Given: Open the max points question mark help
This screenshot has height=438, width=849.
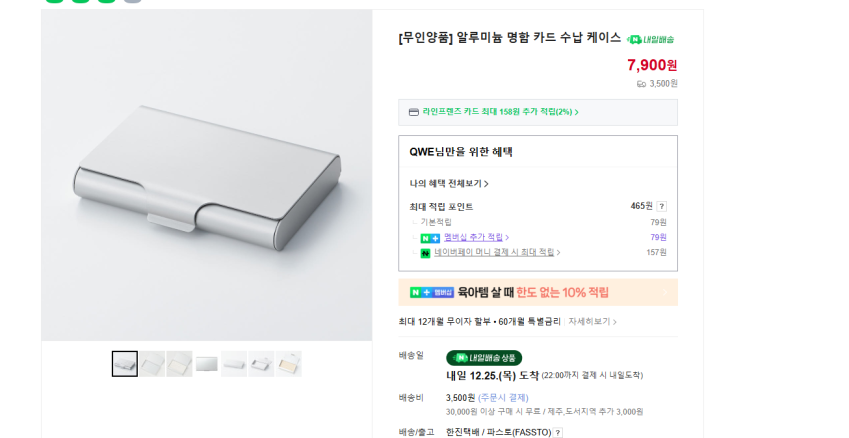Looking at the screenshot, I should tap(661, 206).
